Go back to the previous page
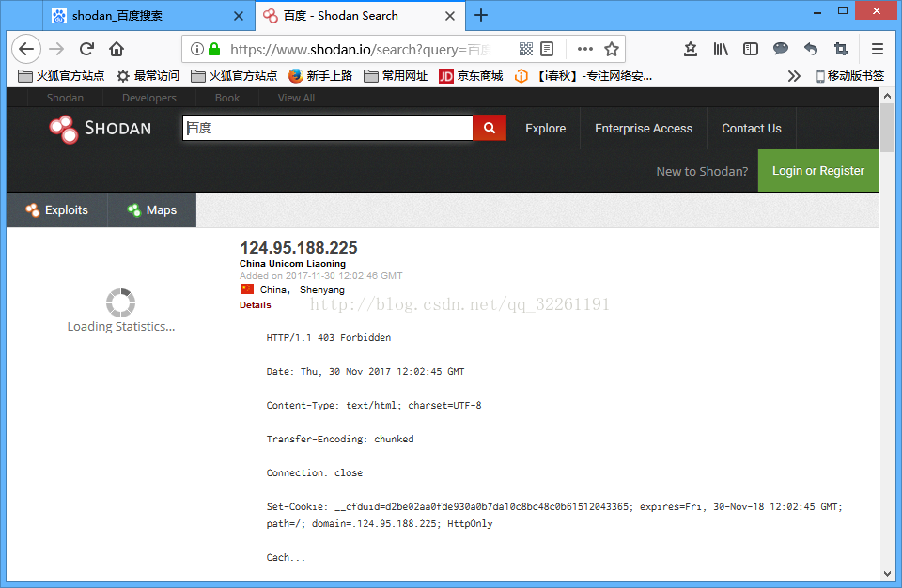902x588 pixels. (26, 49)
